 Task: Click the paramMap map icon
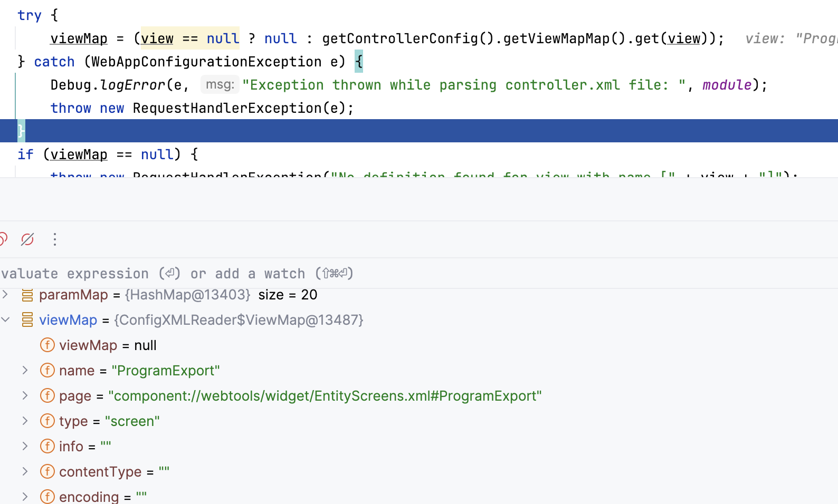tap(27, 295)
